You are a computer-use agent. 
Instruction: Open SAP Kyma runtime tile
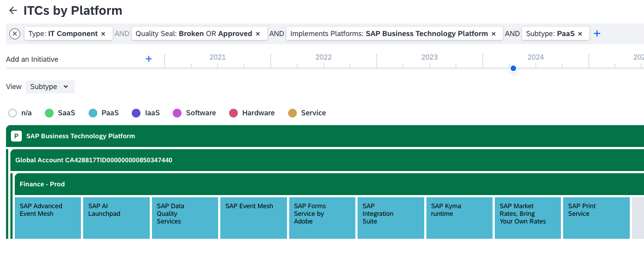coord(459,217)
